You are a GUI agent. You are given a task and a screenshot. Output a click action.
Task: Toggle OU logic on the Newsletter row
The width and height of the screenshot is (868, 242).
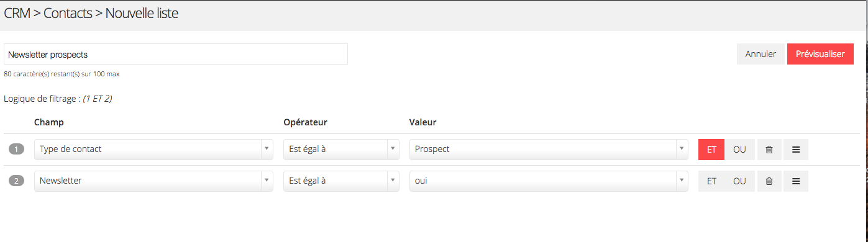point(739,181)
